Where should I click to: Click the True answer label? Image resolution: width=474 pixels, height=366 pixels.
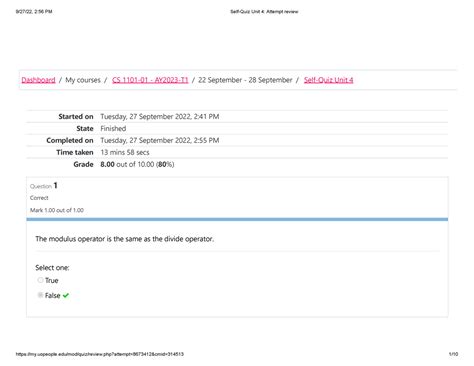(52, 280)
